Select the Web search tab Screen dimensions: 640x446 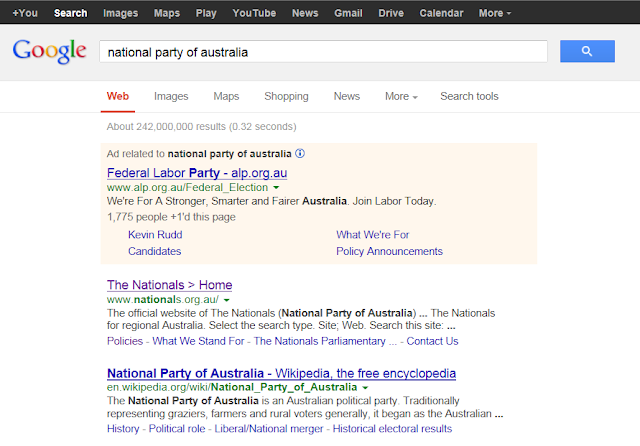[118, 96]
